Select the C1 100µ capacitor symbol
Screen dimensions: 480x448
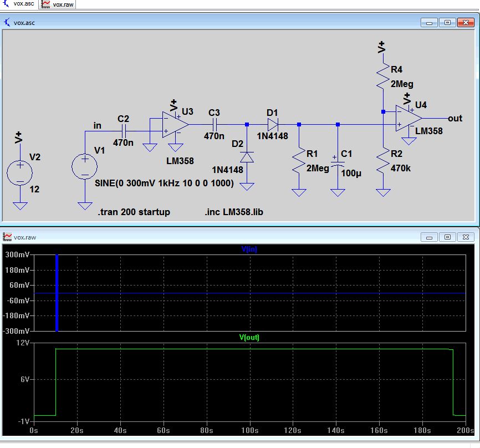pos(338,165)
